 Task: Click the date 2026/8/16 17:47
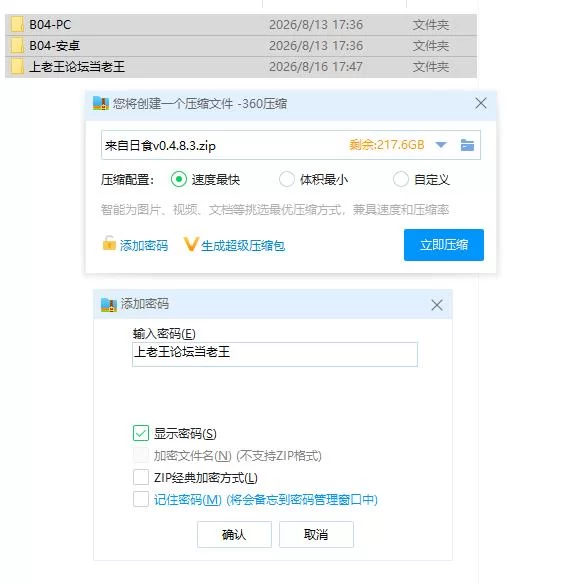pos(316,67)
